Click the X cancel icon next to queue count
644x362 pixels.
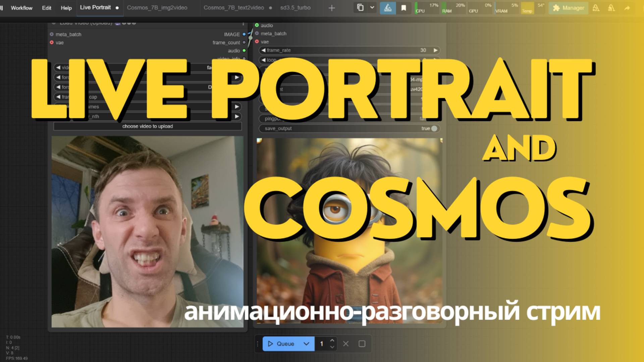tap(346, 344)
